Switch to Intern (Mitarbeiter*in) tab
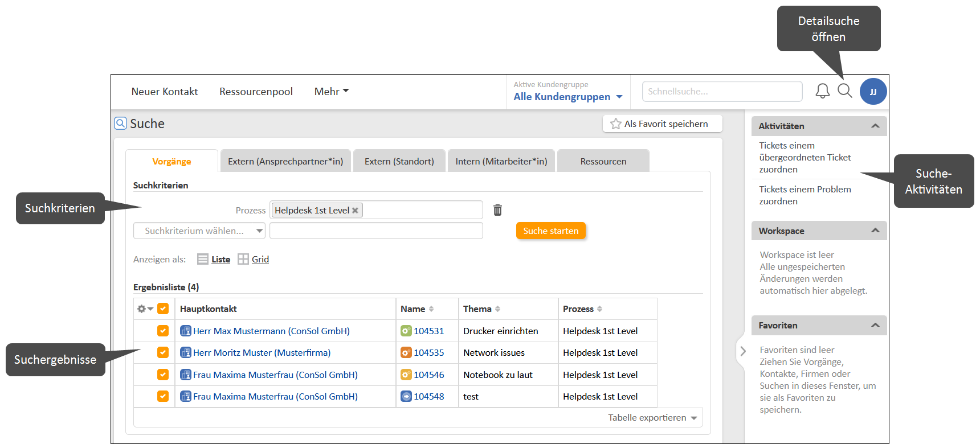The width and height of the screenshot is (980, 444). click(501, 161)
